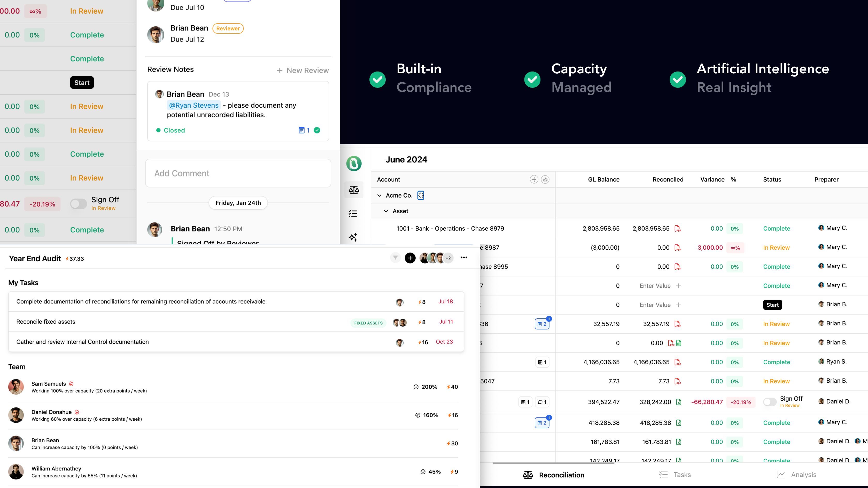Open the notes badge in the 32,557.19 row

(542, 324)
